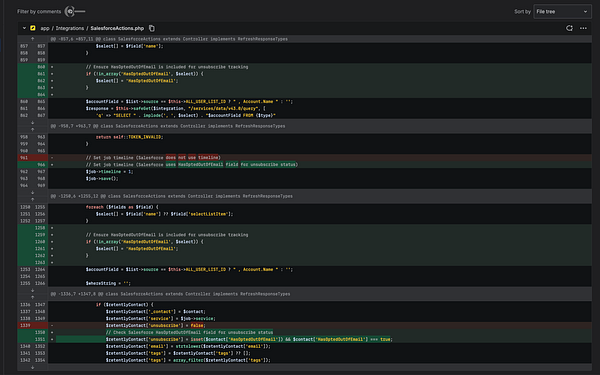Expand lines upward above the -1250,6 hunk
Screen dimensions: 600x375
[x=33, y=199]
